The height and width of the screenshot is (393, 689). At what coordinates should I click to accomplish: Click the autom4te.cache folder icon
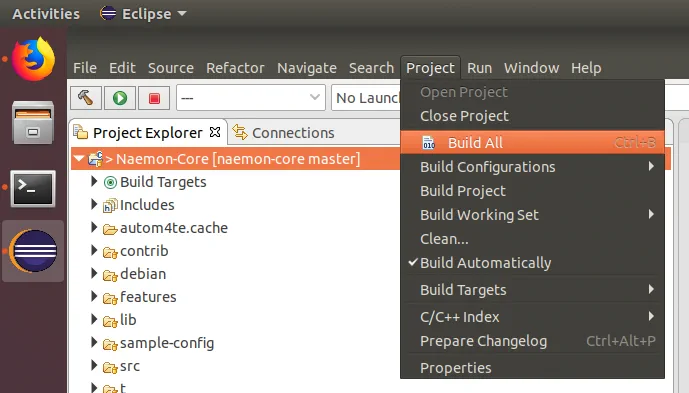click(x=110, y=229)
